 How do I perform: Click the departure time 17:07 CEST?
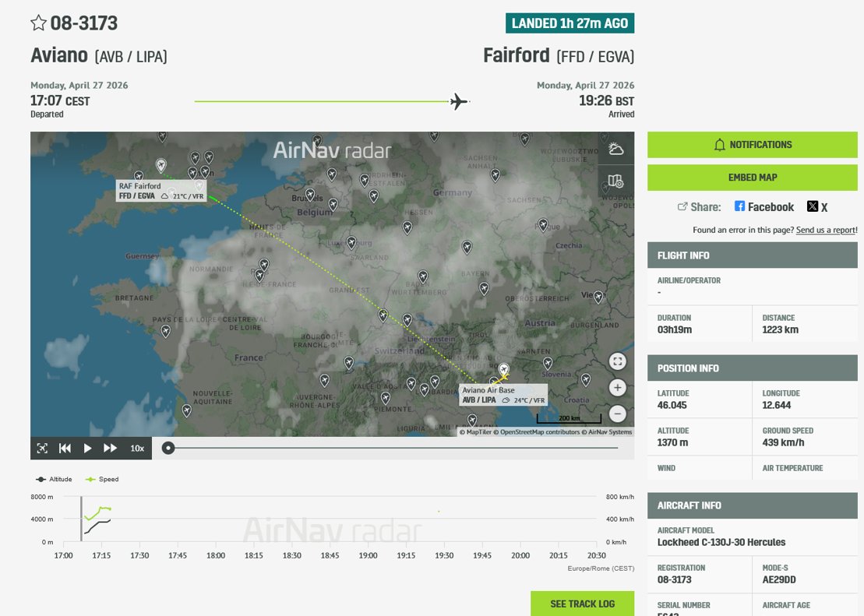(60, 100)
